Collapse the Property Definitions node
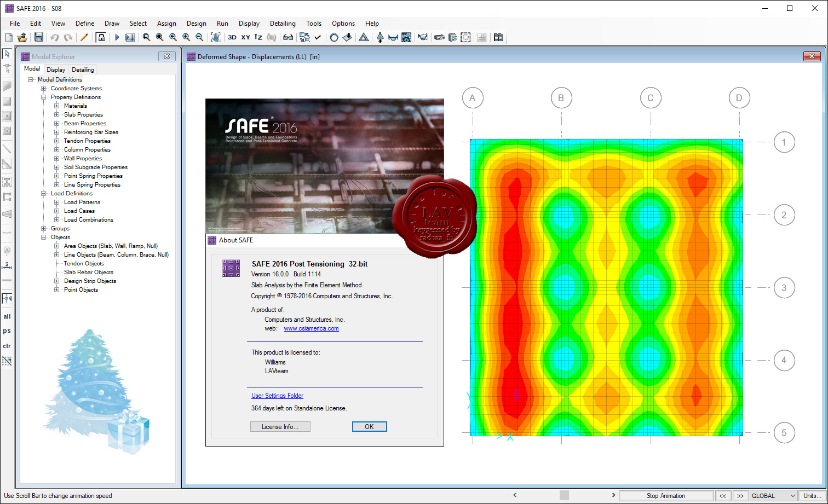The width and height of the screenshot is (828, 504). (44, 97)
